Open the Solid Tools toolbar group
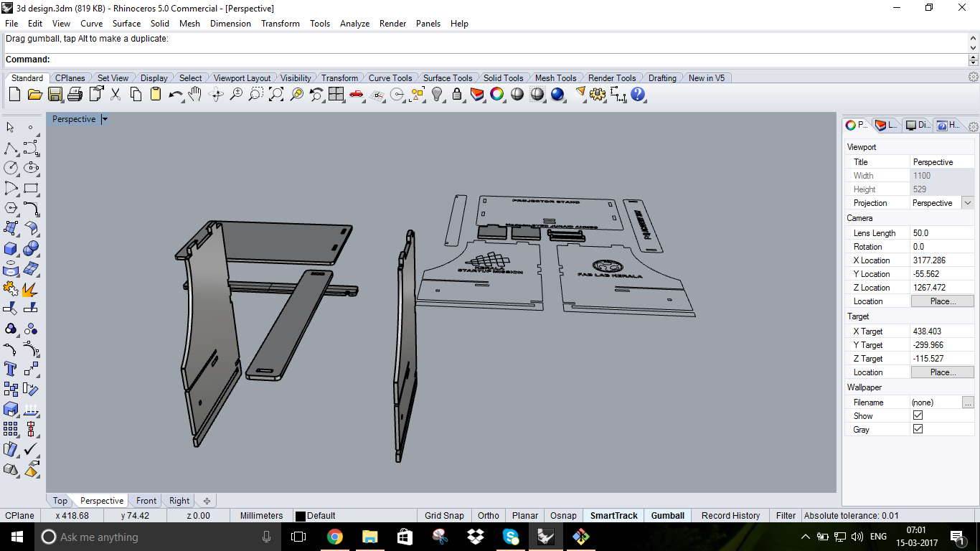Screen dimensions: 980x551 504,77
